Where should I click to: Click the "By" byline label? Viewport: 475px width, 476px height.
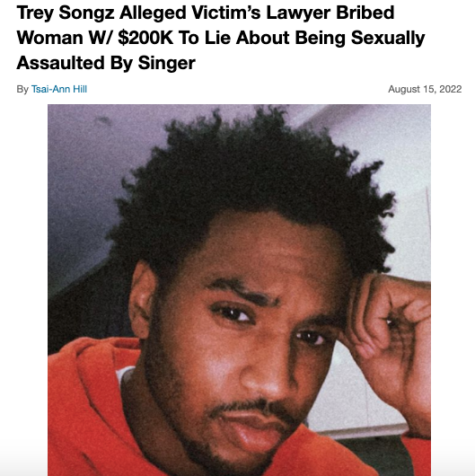click(x=22, y=89)
